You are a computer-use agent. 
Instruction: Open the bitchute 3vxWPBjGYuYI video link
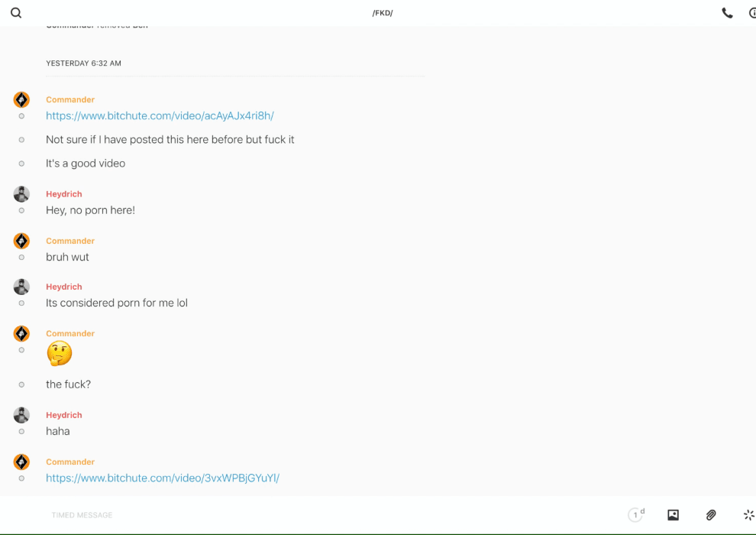pos(163,478)
